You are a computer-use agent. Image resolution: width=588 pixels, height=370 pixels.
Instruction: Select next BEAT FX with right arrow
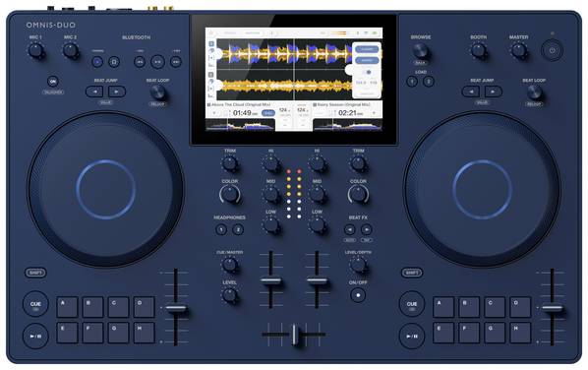tap(367, 229)
